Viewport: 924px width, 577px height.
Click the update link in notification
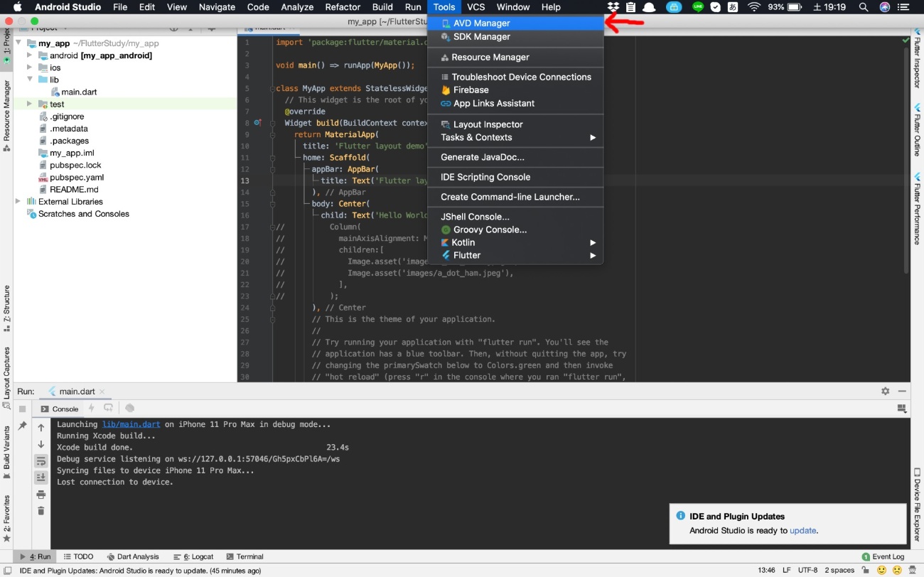click(x=802, y=530)
